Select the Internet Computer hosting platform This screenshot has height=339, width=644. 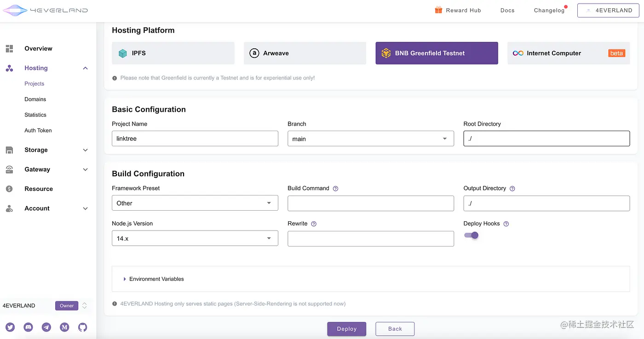click(569, 53)
